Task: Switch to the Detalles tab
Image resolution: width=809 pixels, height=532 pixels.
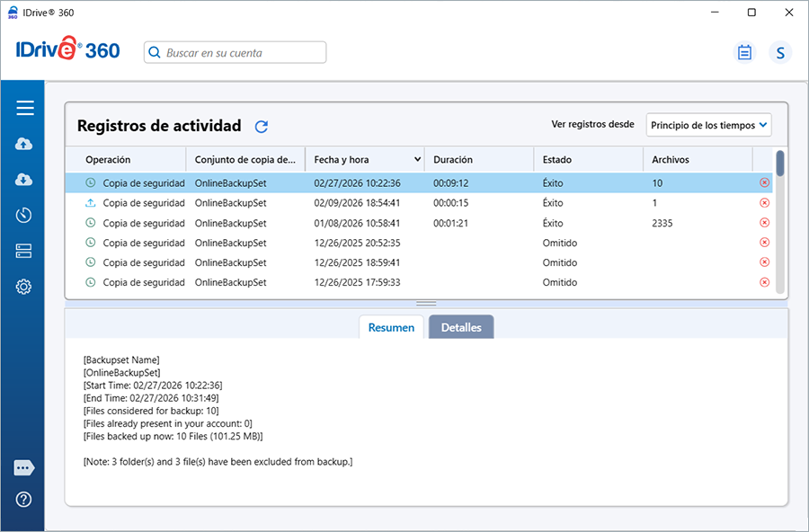Action: coord(461,328)
